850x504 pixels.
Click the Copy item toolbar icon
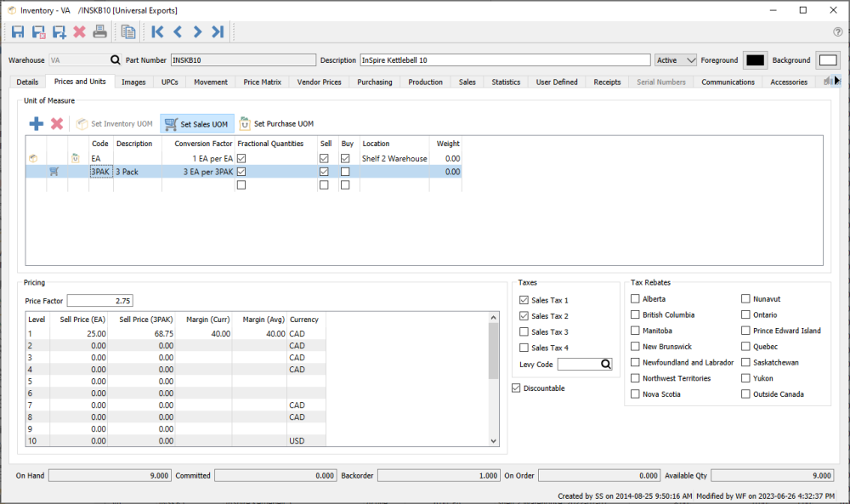point(128,32)
